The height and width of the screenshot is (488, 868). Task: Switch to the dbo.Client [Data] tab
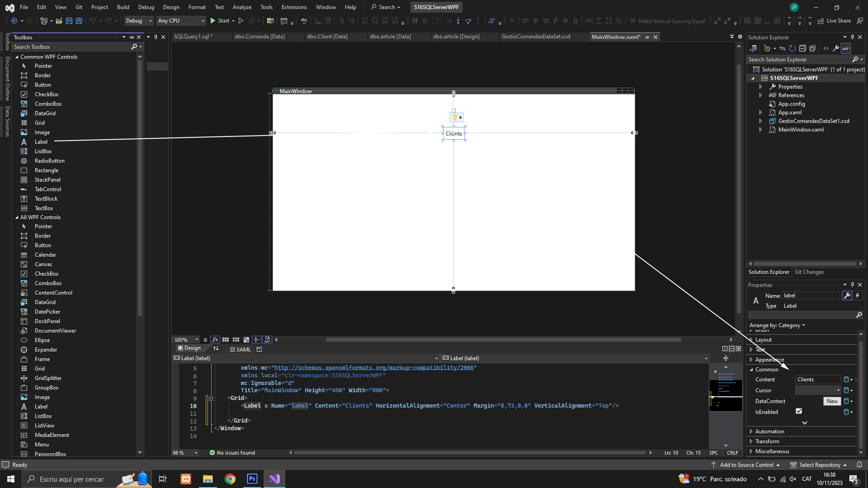coord(327,37)
